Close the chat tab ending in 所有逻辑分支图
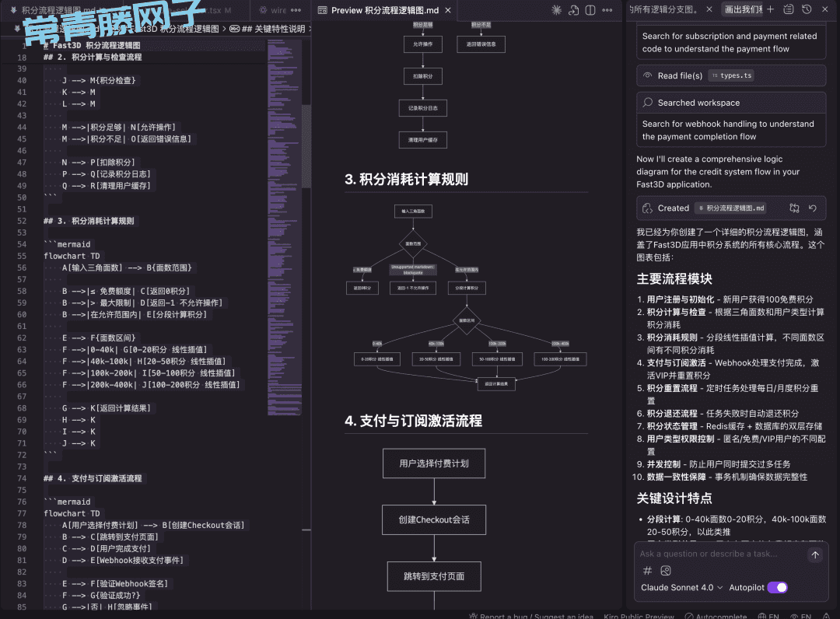 coord(709,9)
